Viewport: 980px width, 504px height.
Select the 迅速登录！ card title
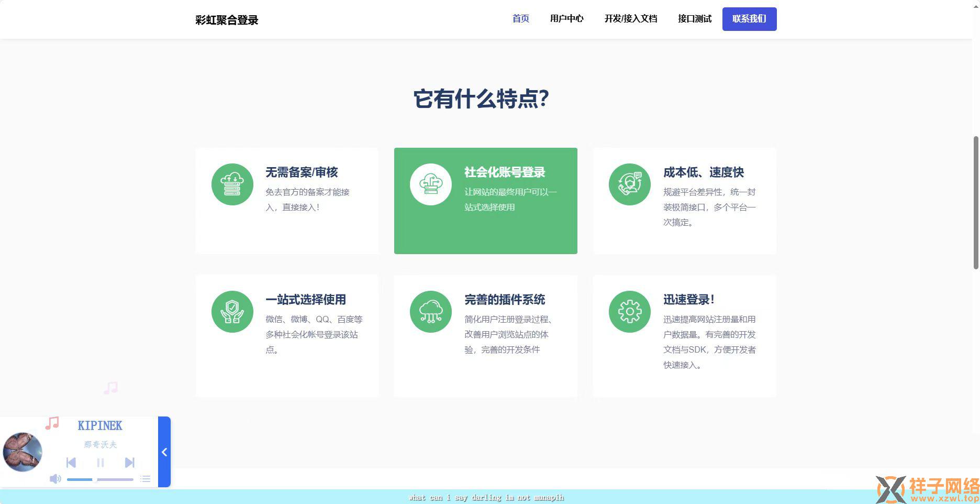point(689,300)
